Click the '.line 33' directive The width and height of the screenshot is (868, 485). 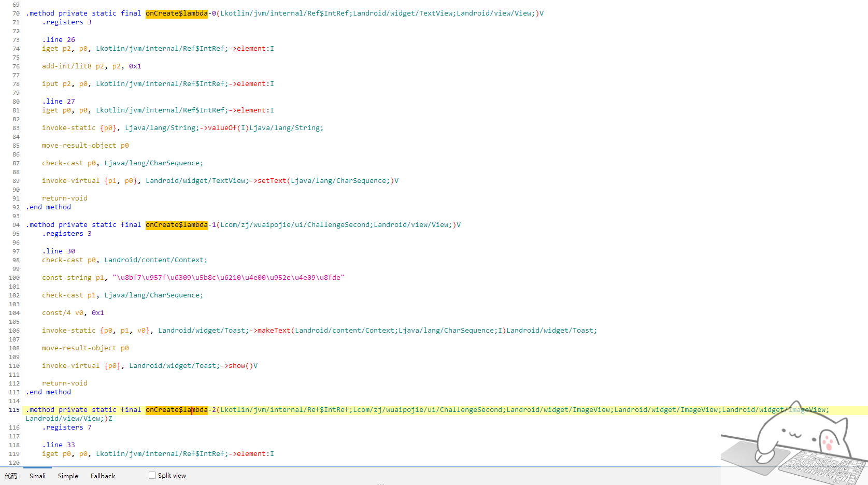pyautogui.click(x=59, y=445)
